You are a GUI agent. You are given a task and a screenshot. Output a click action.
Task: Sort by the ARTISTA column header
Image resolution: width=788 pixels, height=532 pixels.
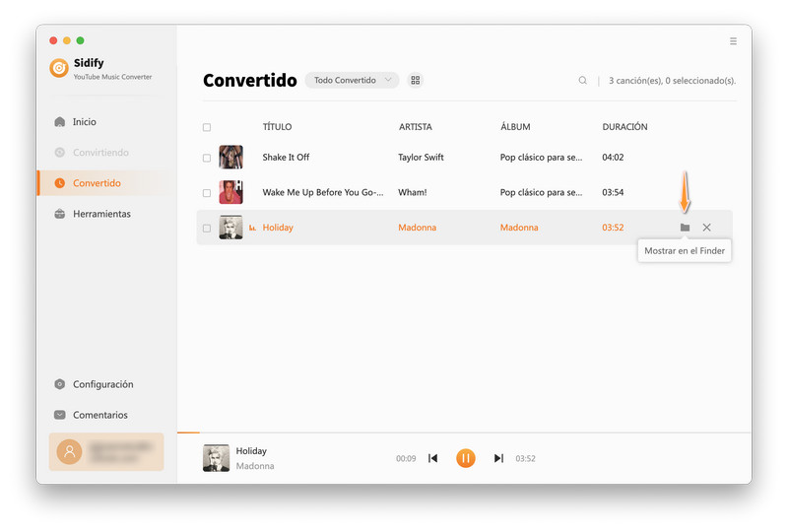(x=415, y=127)
